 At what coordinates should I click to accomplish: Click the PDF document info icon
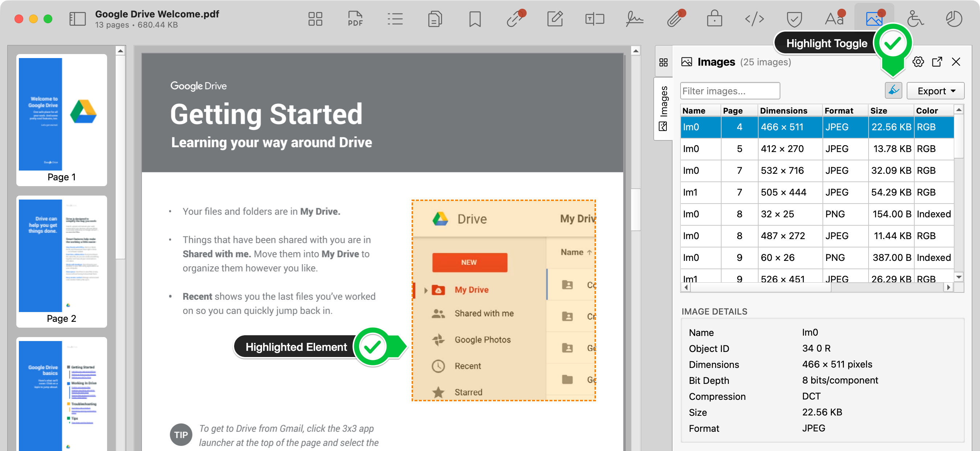pyautogui.click(x=355, y=19)
